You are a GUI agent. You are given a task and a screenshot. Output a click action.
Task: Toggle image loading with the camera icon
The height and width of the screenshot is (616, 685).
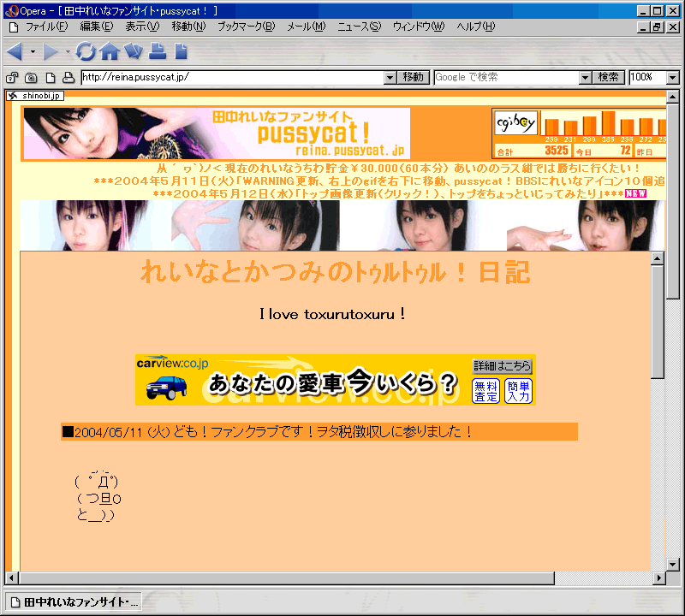click(31, 78)
